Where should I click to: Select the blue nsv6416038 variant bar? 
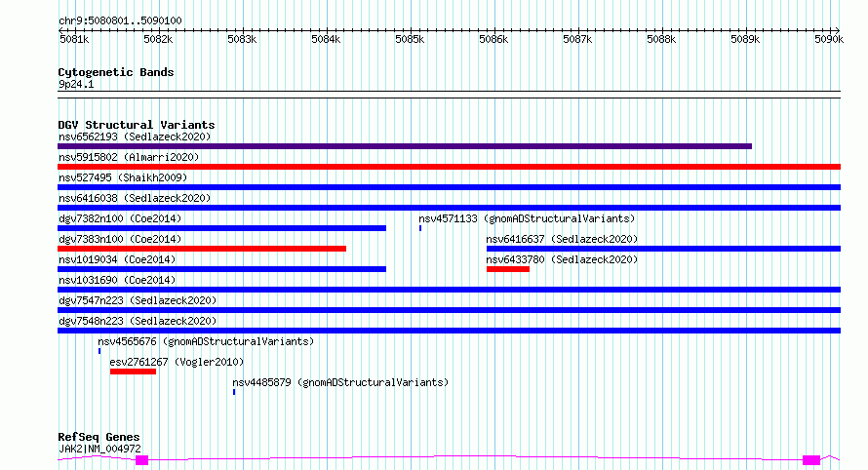449,208
